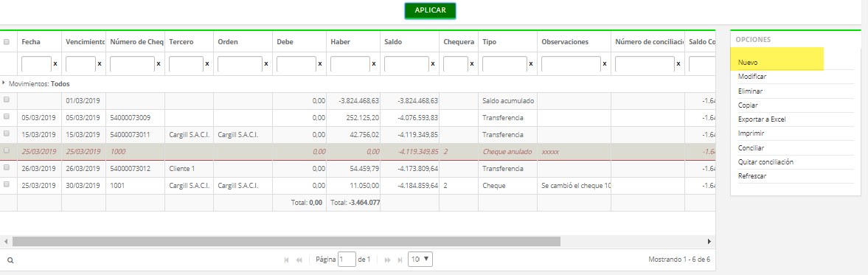Choose the Imprimir option
Screen dimensions: 868x275
coord(751,133)
